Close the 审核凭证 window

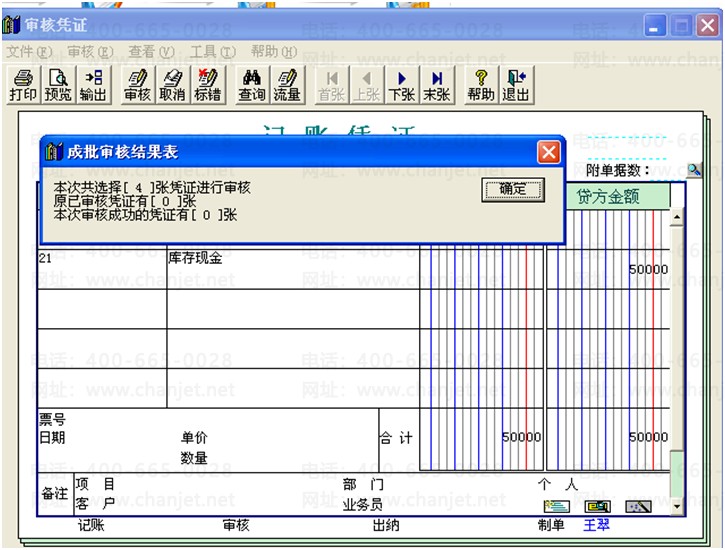(707, 25)
